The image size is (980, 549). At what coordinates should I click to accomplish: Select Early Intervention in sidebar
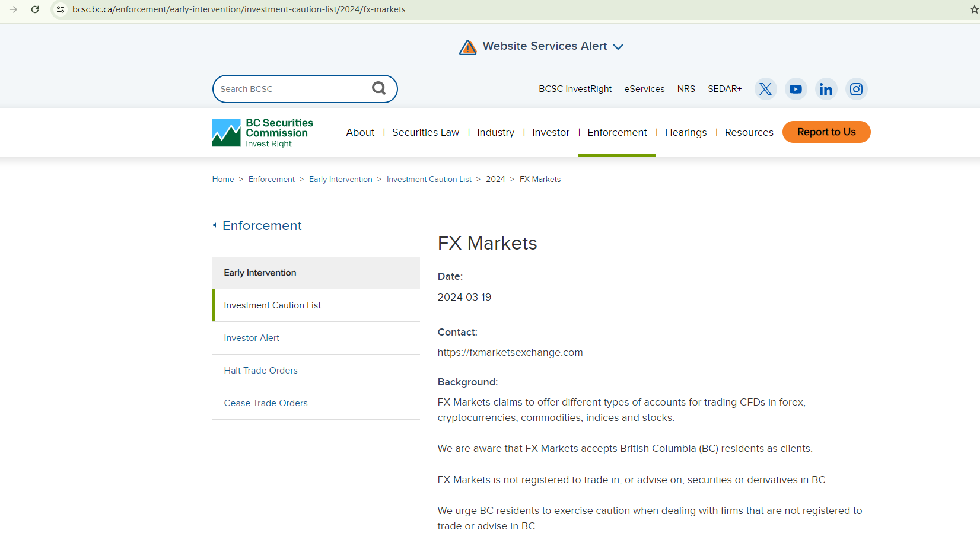pos(316,273)
